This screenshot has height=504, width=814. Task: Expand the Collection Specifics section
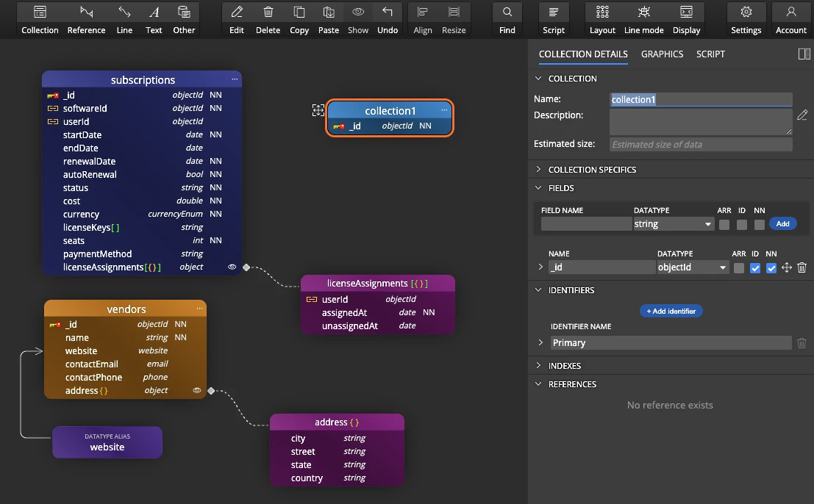592,170
